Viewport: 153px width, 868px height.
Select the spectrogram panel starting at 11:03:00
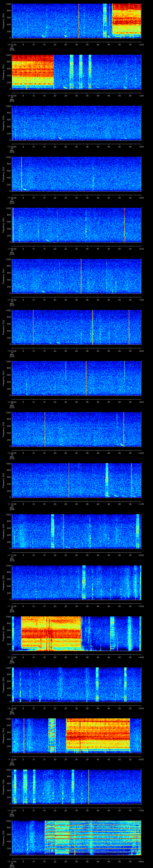(76, 123)
